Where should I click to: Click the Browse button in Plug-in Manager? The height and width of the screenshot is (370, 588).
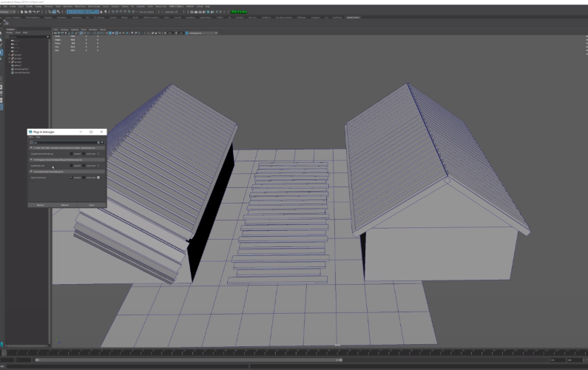[x=41, y=205]
